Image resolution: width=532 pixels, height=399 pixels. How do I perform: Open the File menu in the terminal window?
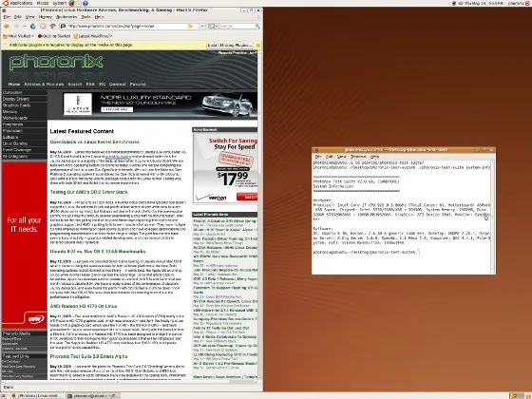coord(318,157)
